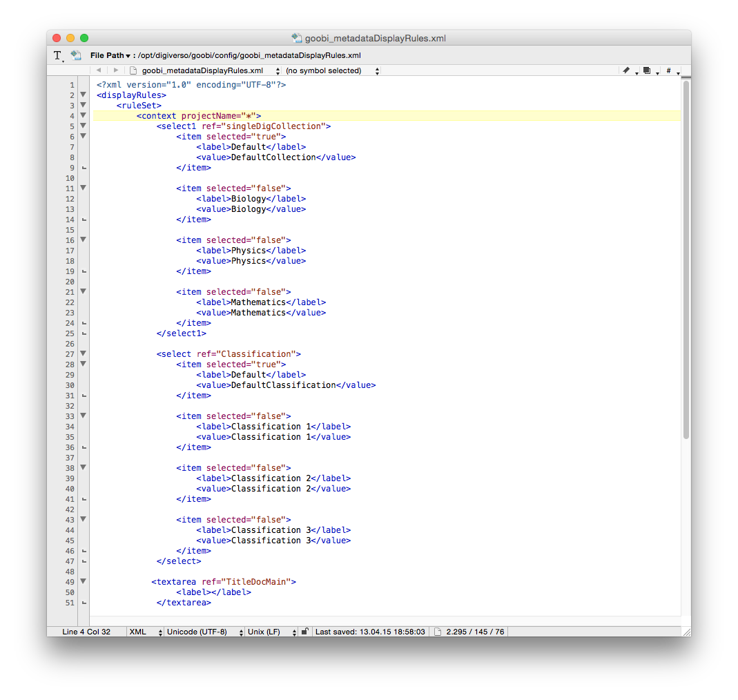
Task: Open the # markers popup
Action: [x=671, y=70]
